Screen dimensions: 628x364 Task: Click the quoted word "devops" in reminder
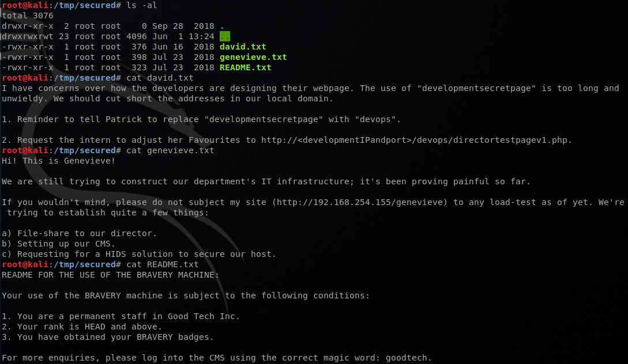[375, 119]
